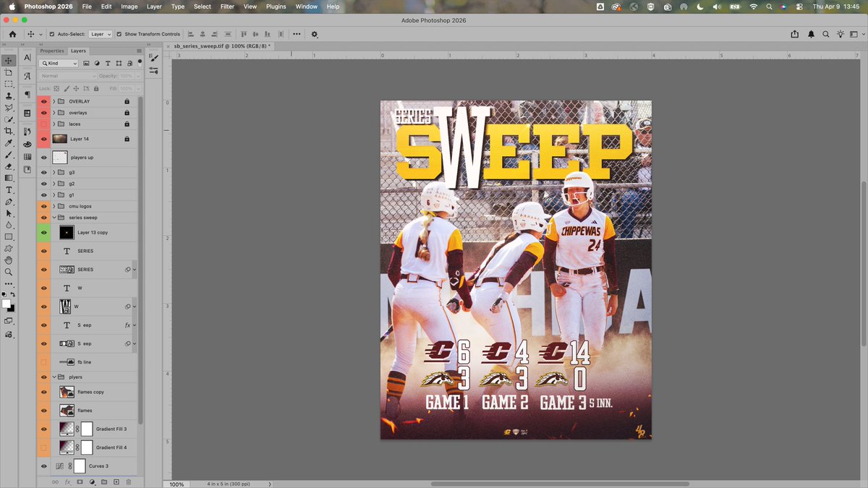Create a new layer
Image resolution: width=868 pixels, height=488 pixels.
116,481
